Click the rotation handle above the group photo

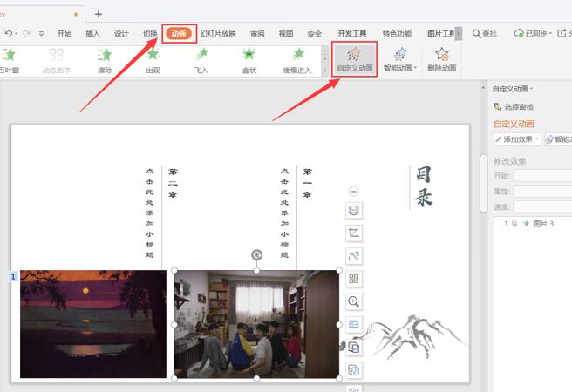pyautogui.click(x=257, y=255)
